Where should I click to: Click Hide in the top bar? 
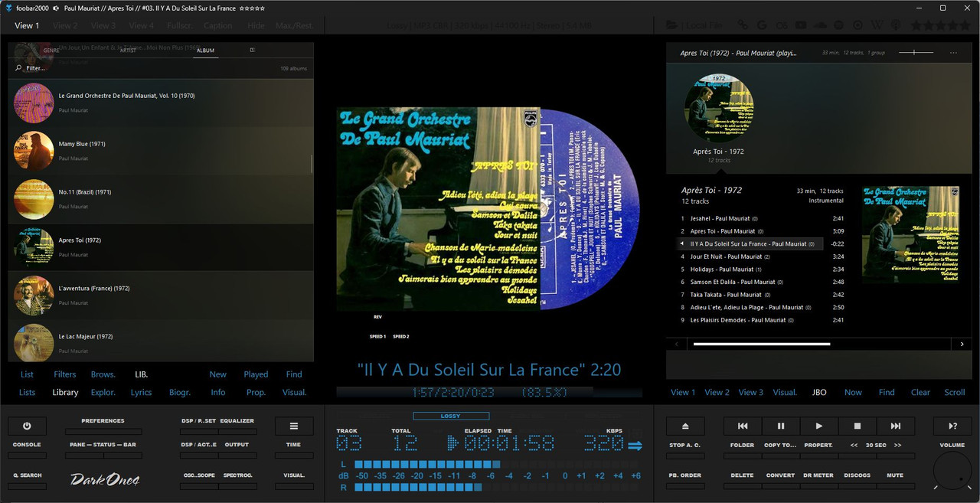click(x=256, y=25)
